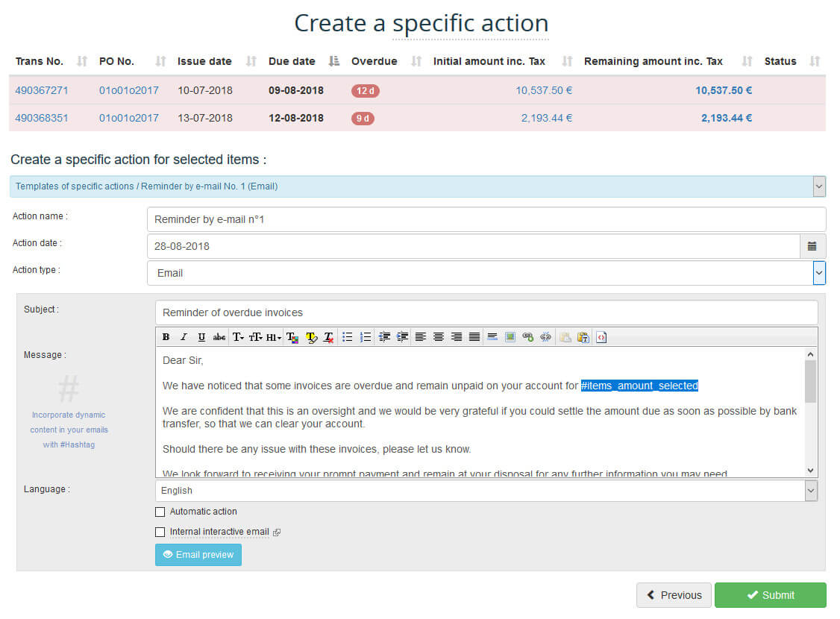
Task: Center-align the message text
Action: tap(439, 337)
